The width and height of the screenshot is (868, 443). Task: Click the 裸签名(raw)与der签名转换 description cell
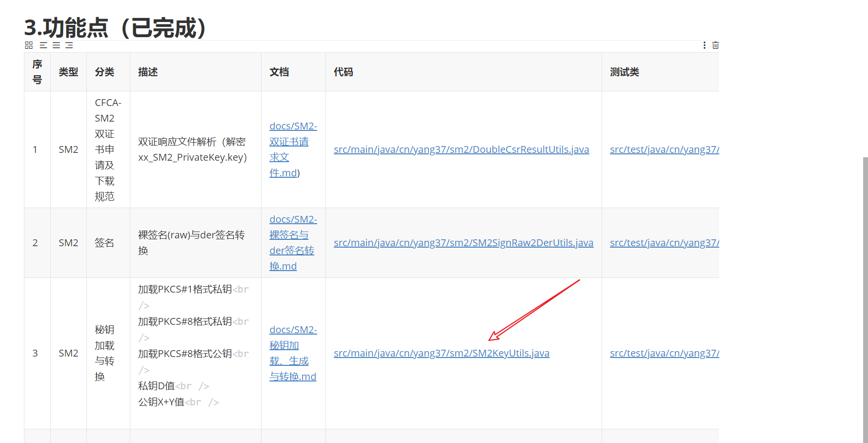(x=196, y=243)
